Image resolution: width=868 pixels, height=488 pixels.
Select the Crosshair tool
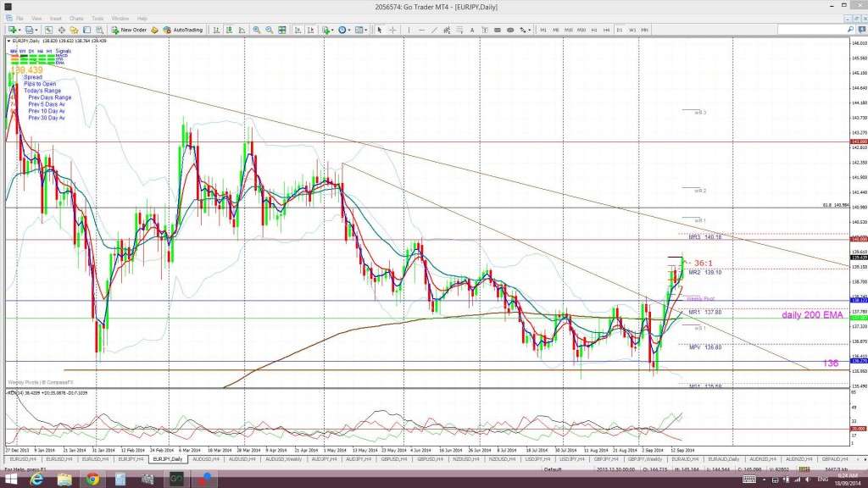[x=392, y=30]
